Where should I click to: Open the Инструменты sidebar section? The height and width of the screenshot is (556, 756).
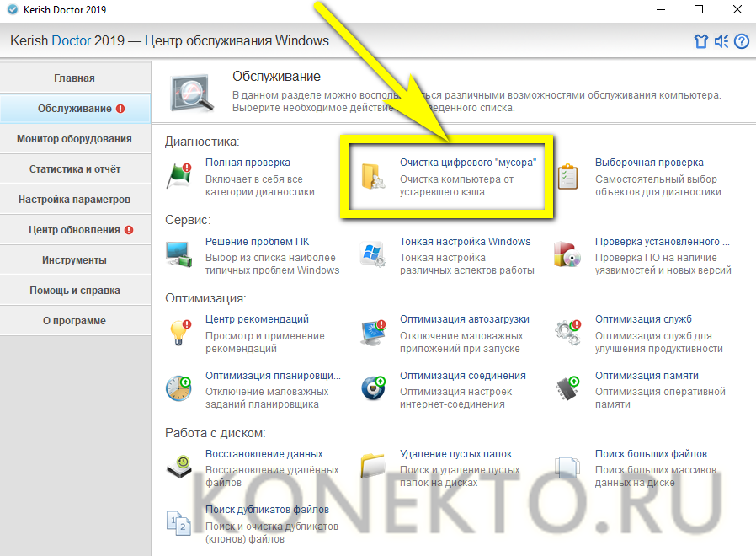[75, 260]
